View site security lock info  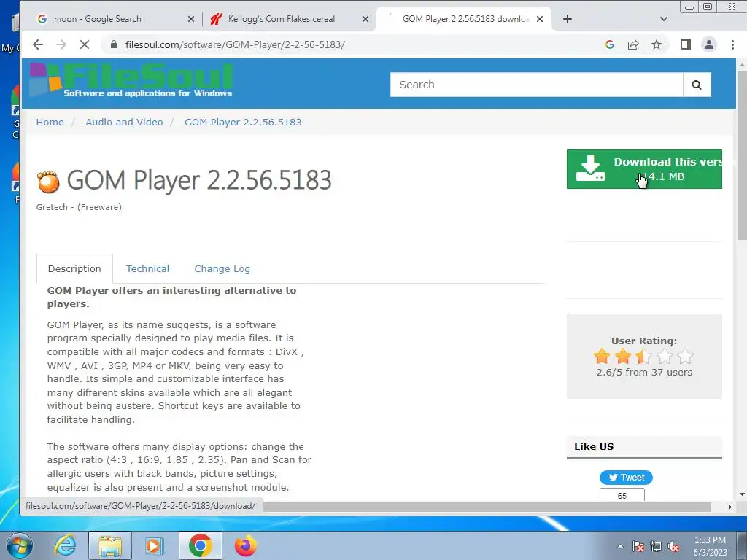click(x=113, y=44)
